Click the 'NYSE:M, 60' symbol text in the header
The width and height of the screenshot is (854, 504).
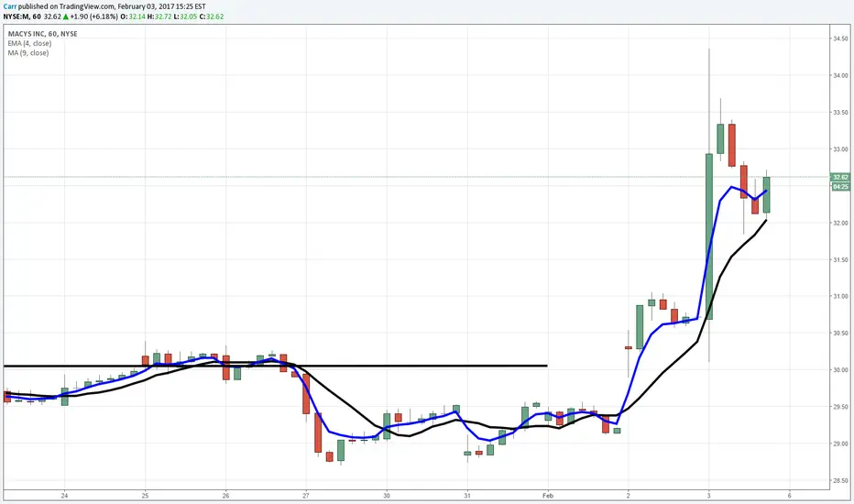[x=22, y=16]
